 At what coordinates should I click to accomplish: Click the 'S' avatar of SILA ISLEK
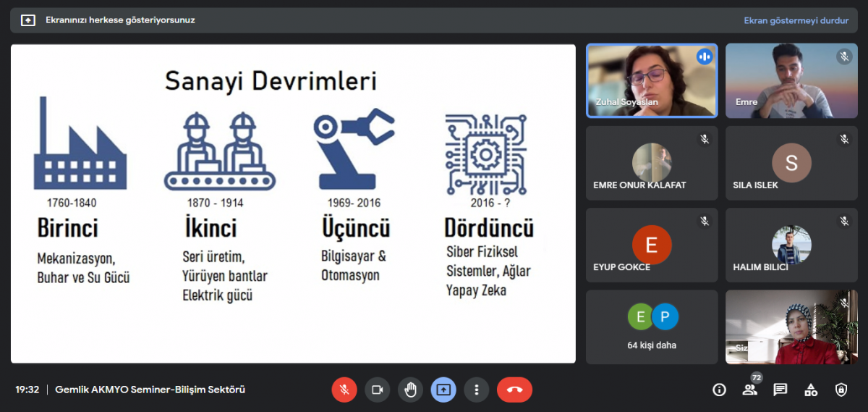tap(791, 163)
